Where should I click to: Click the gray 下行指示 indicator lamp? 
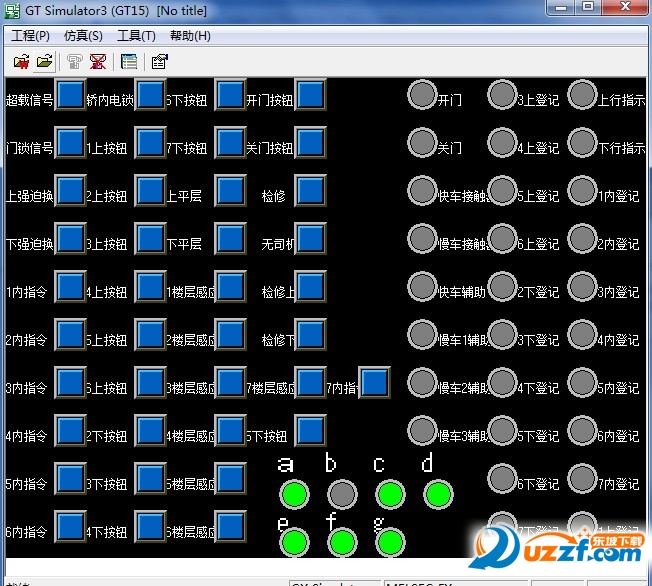(x=582, y=143)
